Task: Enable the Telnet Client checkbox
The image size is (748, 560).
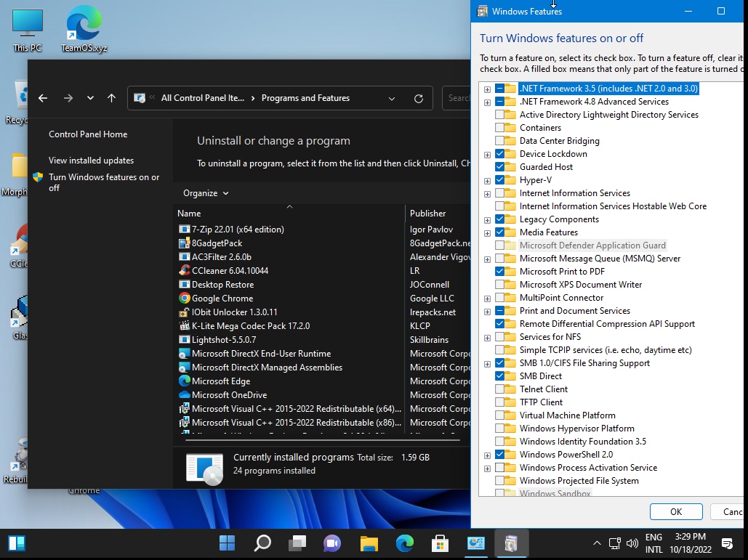Action: 500,389
